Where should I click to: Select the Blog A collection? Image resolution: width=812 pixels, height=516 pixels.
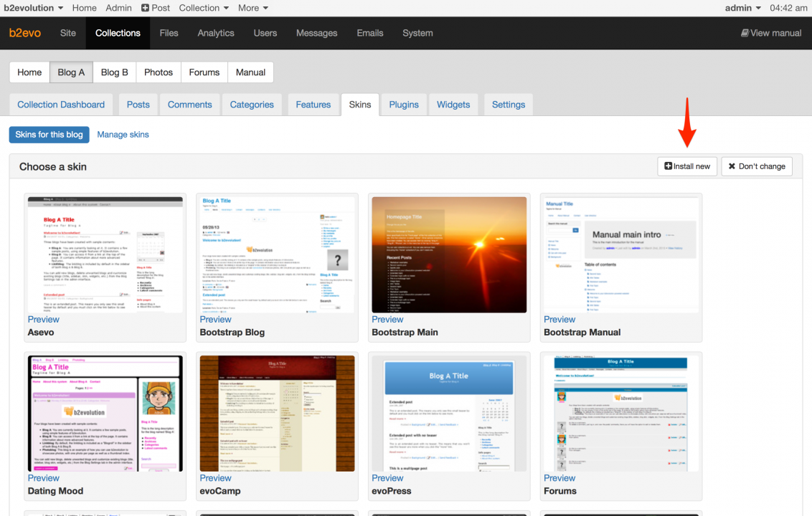click(x=71, y=72)
